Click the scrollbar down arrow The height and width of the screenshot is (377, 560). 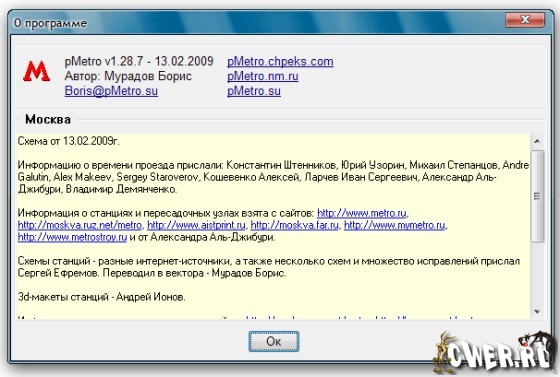[537, 312]
